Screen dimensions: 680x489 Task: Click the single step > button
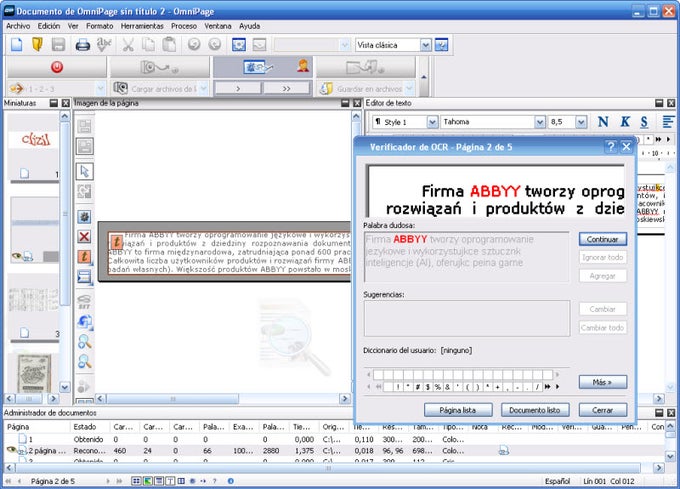[x=238, y=88]
